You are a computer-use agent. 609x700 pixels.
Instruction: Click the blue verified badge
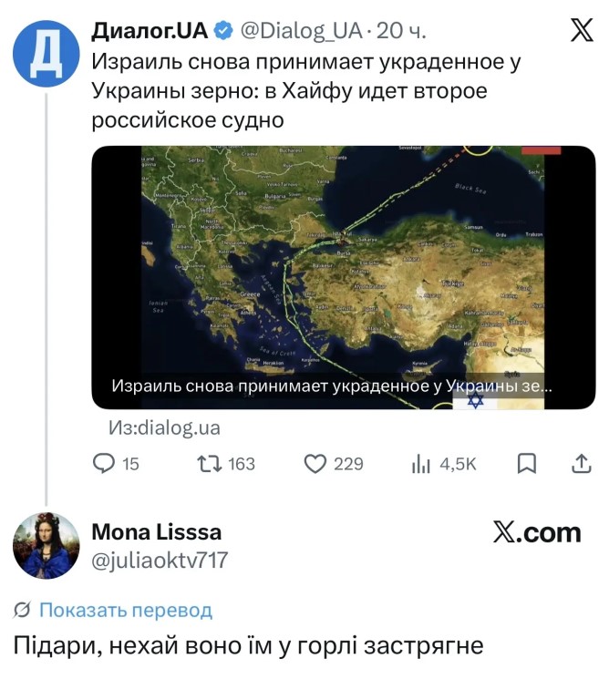coord(222,31)
